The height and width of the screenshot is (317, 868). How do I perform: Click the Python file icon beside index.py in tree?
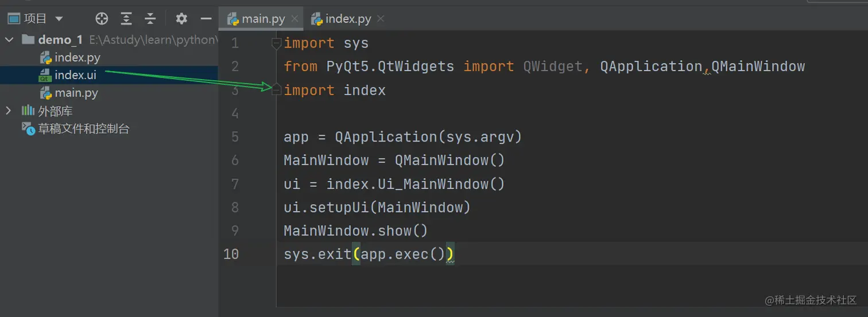click(46, 57)
